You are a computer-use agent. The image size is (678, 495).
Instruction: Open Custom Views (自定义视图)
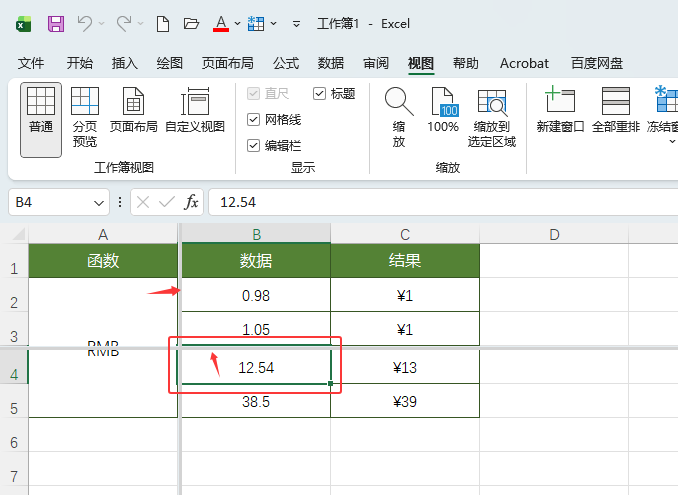tap(195, 109)
